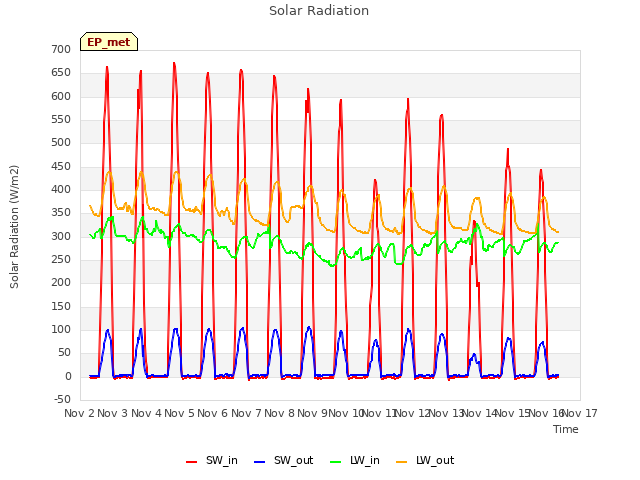The width and height of the screenshot is (640, 480).
Task: Click the EP_met annotation label
Action: [109, 42]
